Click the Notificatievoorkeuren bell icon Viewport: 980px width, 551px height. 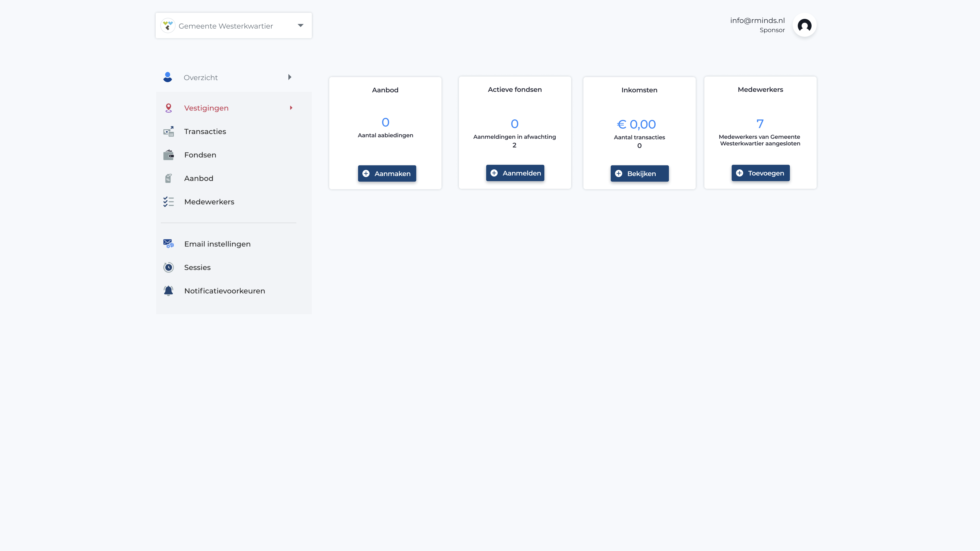pos(168,291)
